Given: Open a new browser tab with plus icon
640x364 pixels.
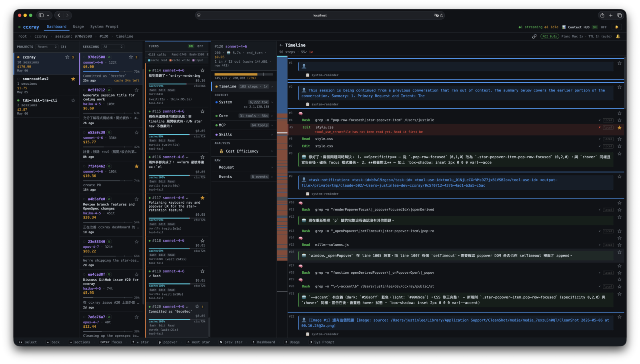Looking at the screenshot, I should point(611,15).
